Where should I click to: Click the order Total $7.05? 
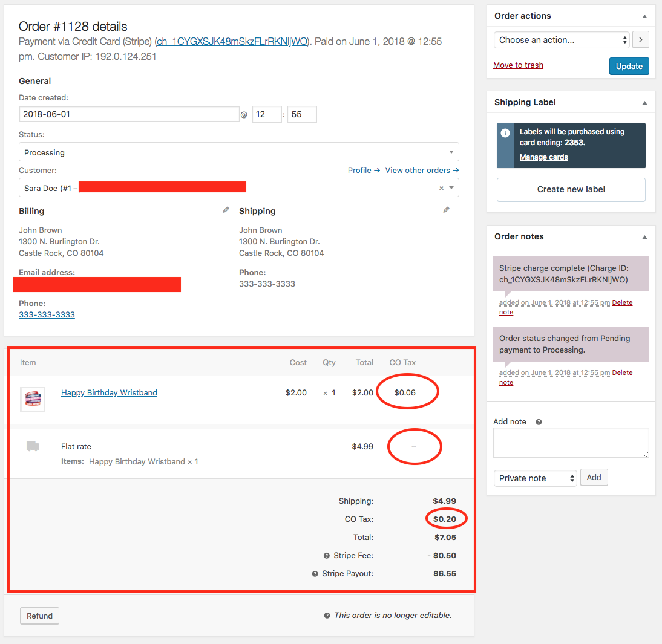[445, 537]
